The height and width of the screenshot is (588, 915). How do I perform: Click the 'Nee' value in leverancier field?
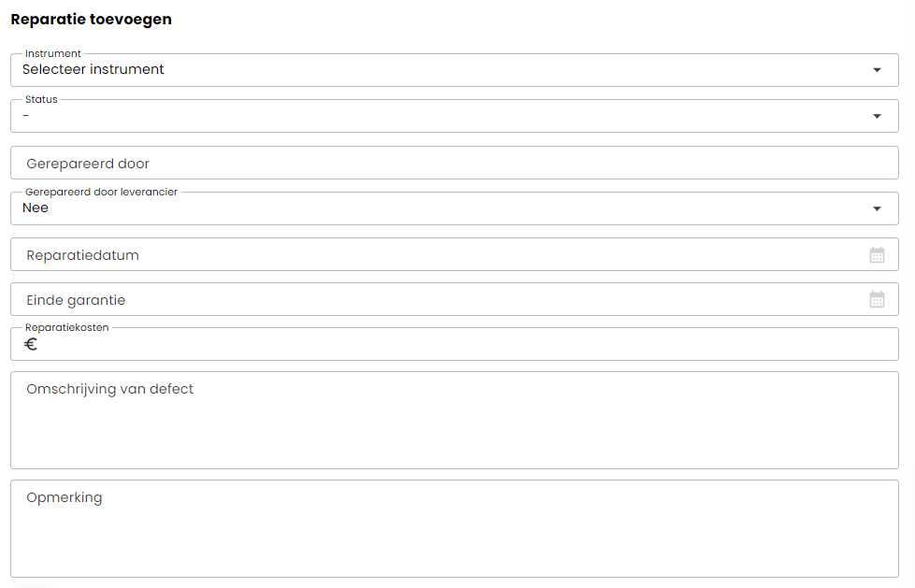[x=35, y=208]
